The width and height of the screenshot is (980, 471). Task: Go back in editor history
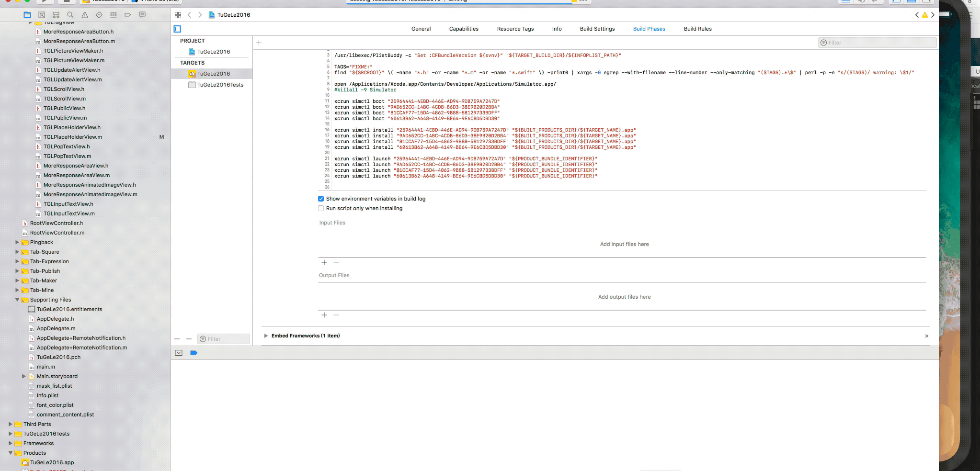pos(190,15)
